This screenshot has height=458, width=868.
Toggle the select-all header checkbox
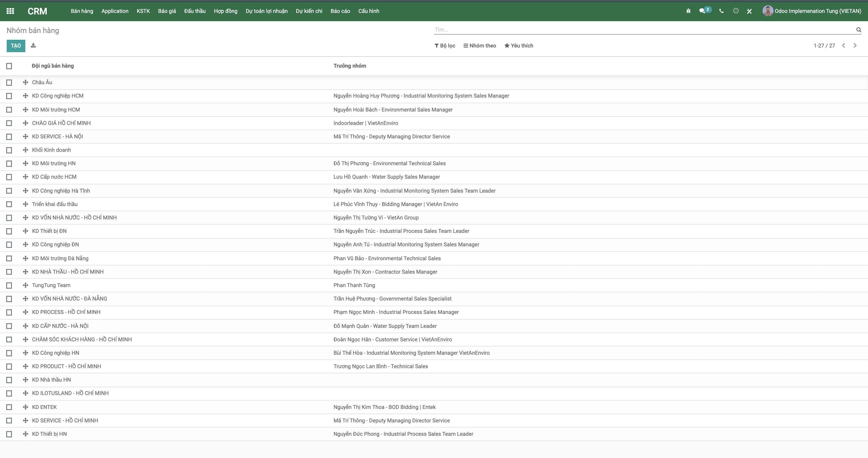(9, 66)
